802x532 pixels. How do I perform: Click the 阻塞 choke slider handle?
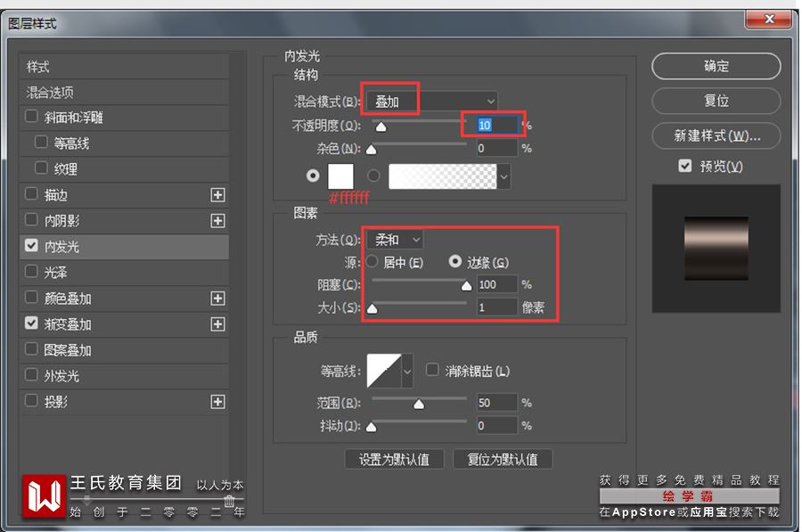(x=466, y=286)
